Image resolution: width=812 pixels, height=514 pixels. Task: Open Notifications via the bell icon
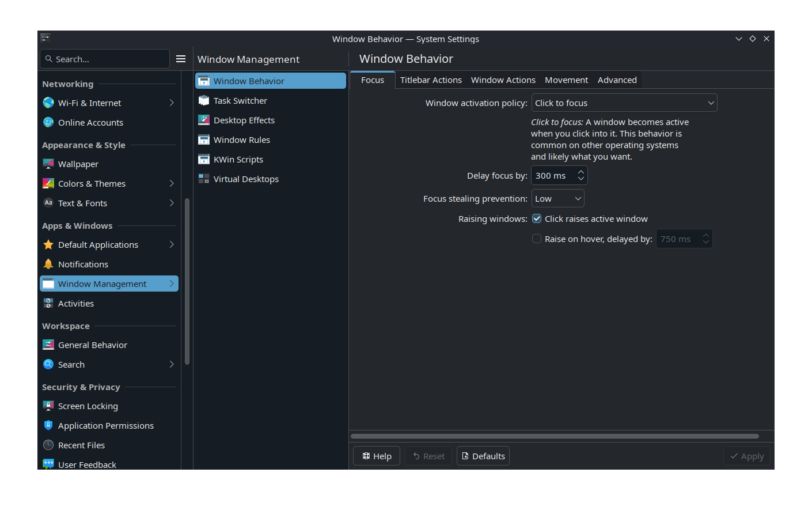click(x=48, y=264)
